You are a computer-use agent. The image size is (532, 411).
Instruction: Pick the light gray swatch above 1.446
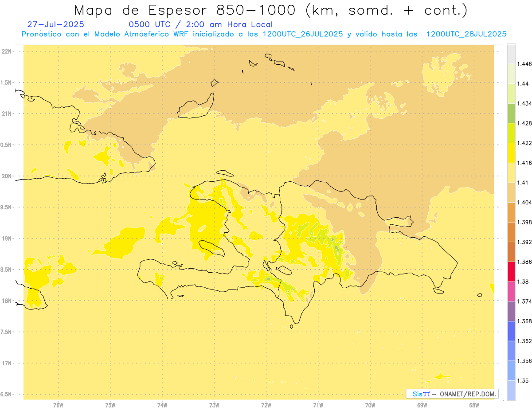click(x=511, y=54)
